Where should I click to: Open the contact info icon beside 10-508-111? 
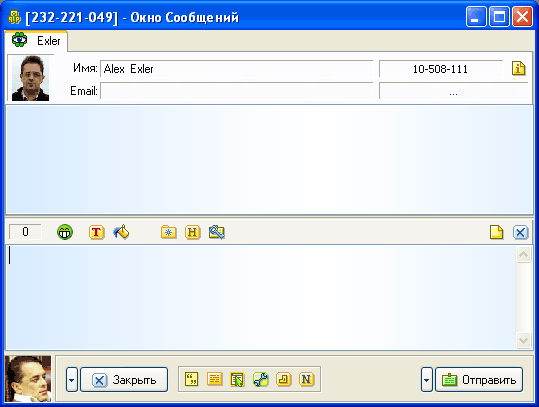point(518,68)
